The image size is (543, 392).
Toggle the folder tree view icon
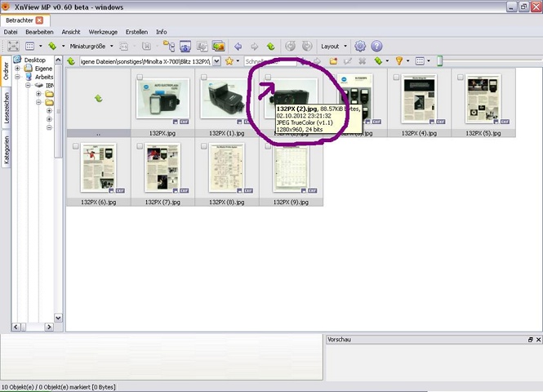[x=169, y=46]
